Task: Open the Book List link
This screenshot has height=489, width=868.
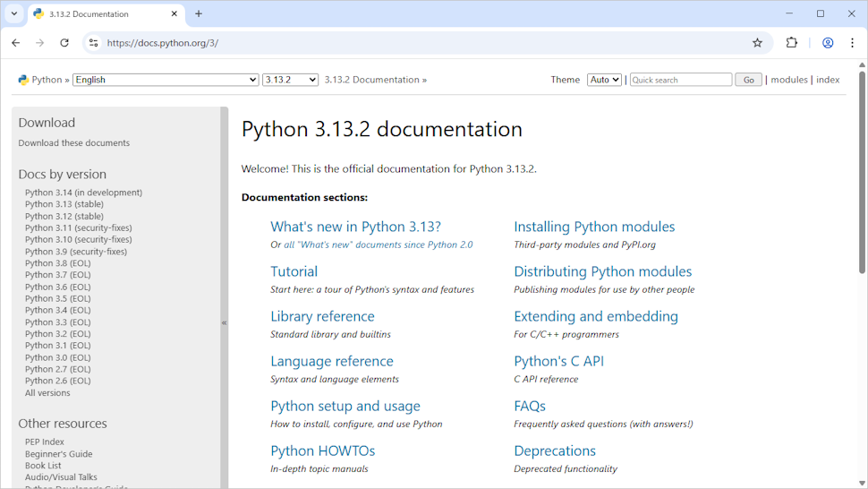Action: pos(43,466)
